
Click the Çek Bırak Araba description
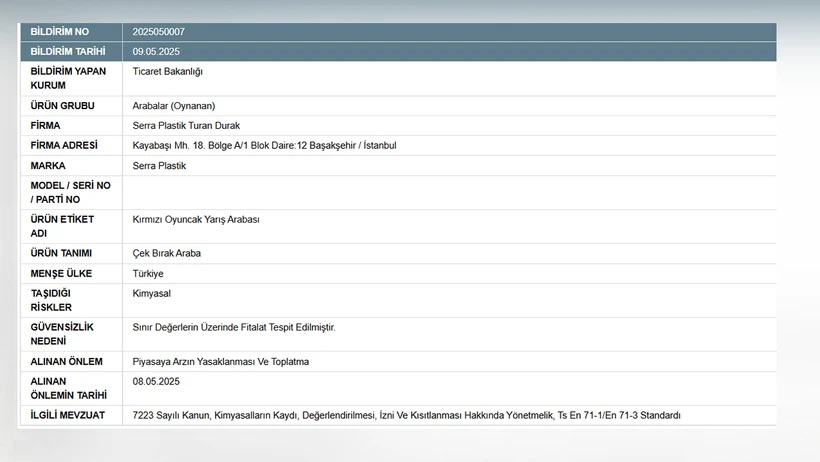point(167,253)
